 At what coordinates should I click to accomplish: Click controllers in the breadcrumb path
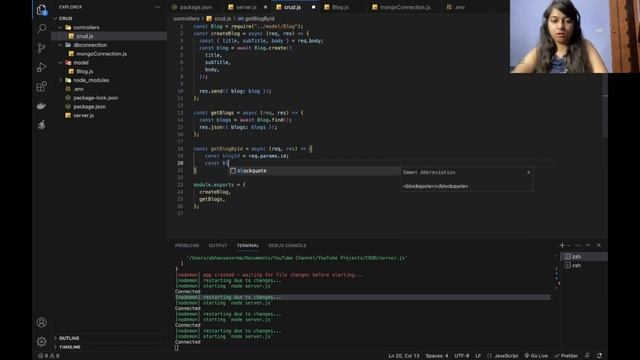(186, 19)
